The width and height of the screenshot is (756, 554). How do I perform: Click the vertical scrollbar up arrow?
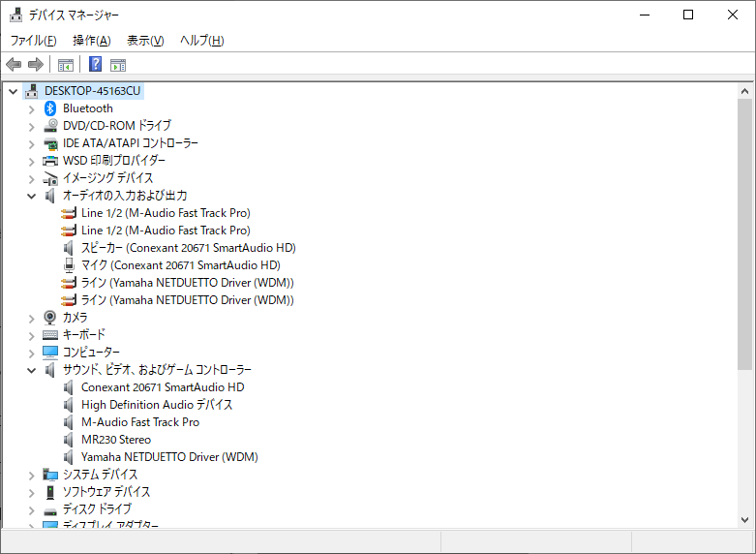744,91
